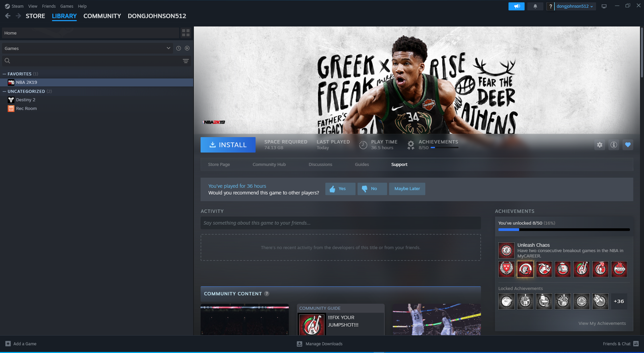Screen dimensions: 644x353
Task: Open the Games filter dropdown
Action: point(87,48)
